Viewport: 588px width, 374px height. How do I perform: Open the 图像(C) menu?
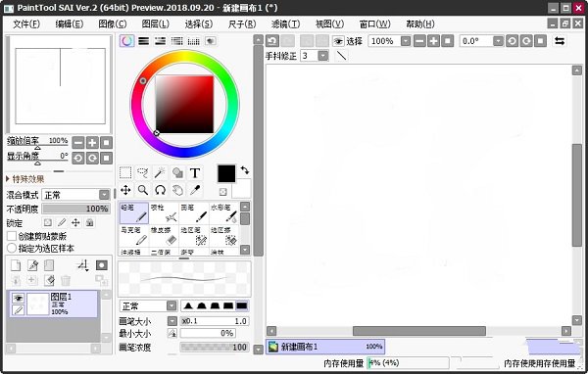(113, 23)
